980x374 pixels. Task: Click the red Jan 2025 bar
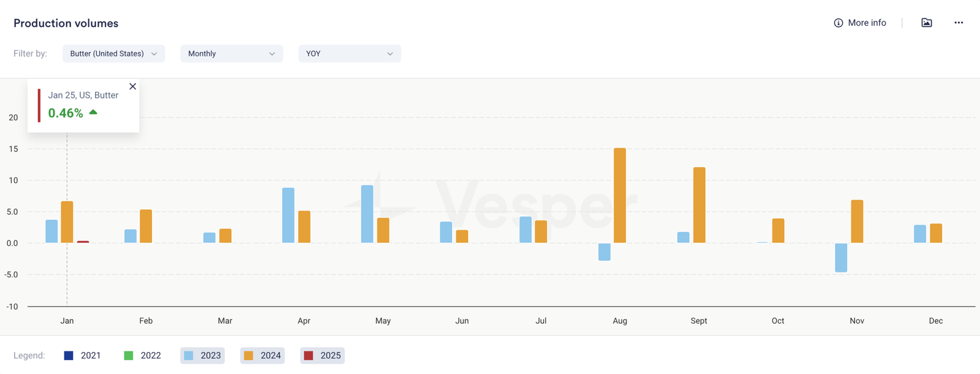pos(83,242)
